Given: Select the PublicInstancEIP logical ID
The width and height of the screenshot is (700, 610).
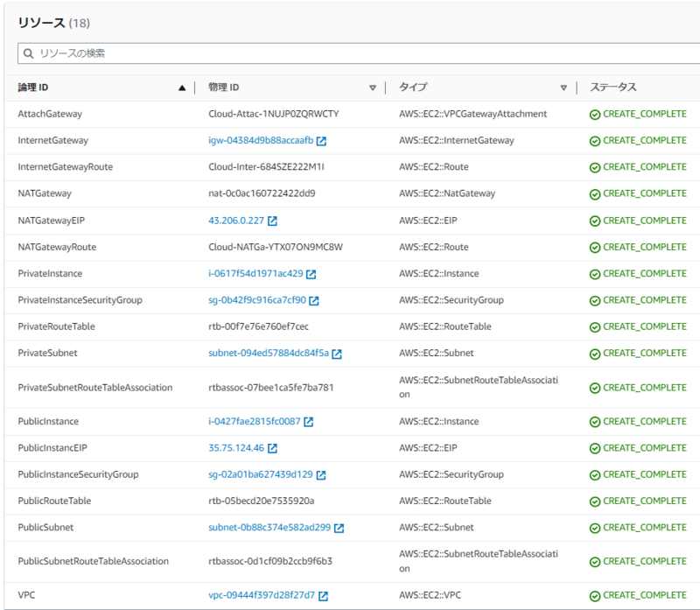Looking at the screenshot, I should point(52,448).
